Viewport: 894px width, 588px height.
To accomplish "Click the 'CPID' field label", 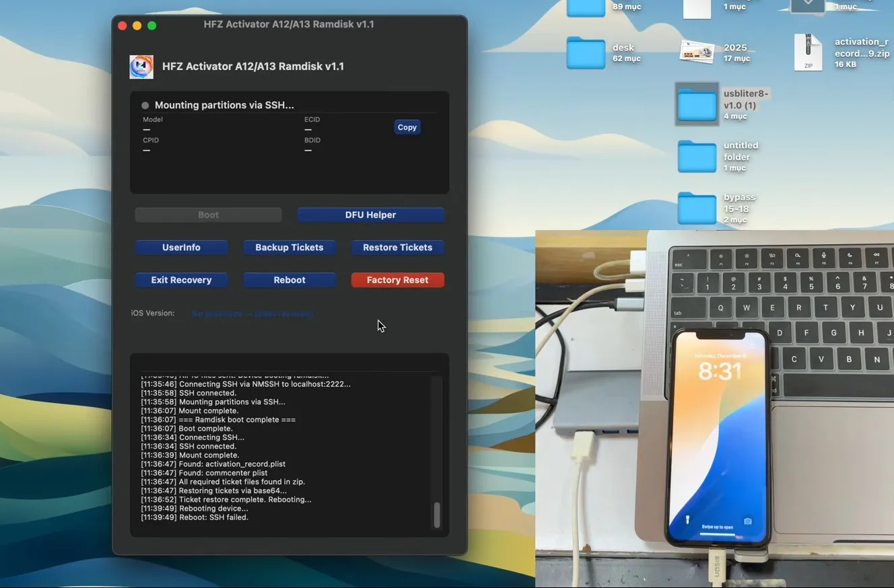I will click(151, 141).
